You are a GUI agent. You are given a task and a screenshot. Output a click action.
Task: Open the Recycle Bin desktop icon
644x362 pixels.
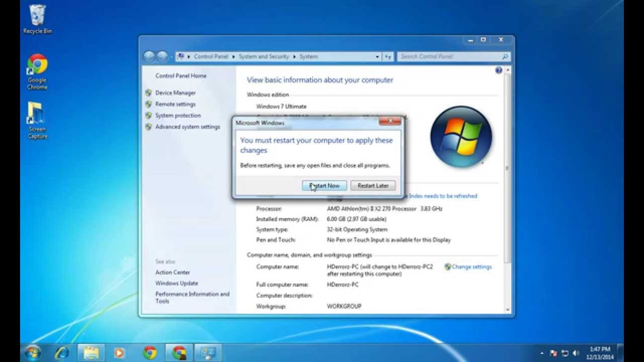coord(37,19)
